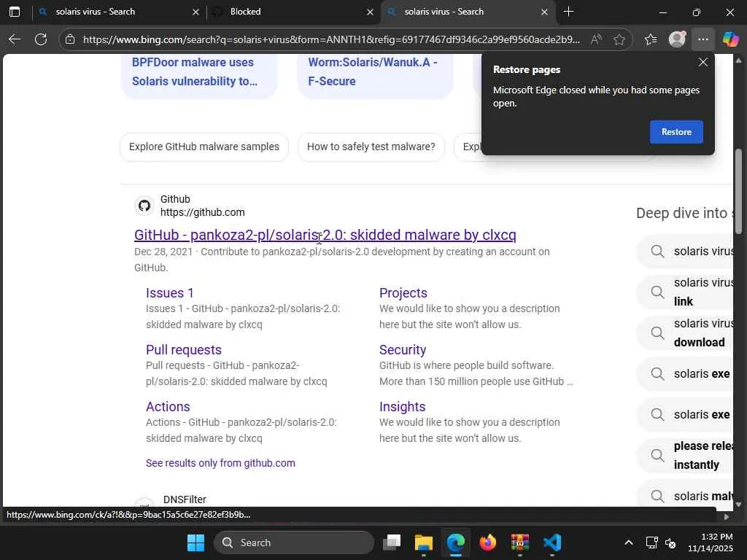This screenshot has width=747, height=560.
Task: Open the Security sublink
Action: (x=403, y=350)
